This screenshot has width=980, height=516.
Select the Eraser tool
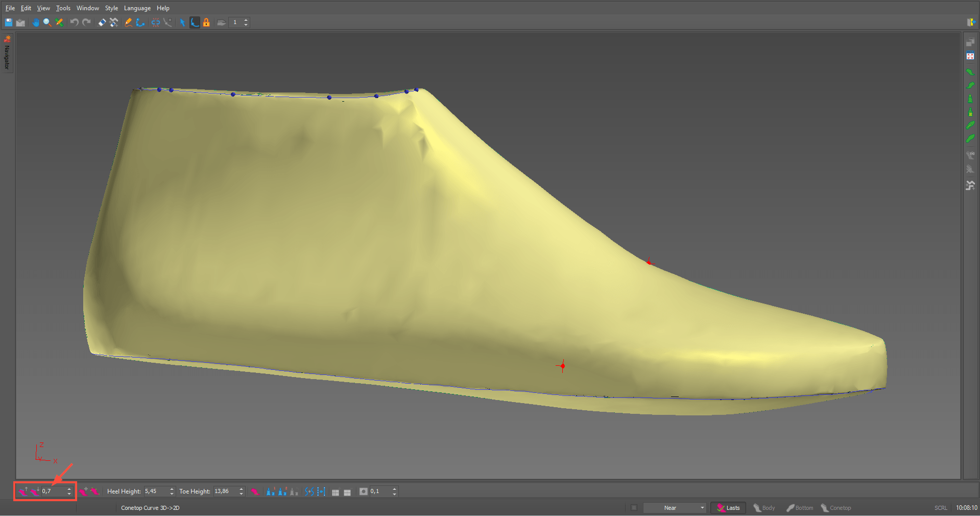102,22
